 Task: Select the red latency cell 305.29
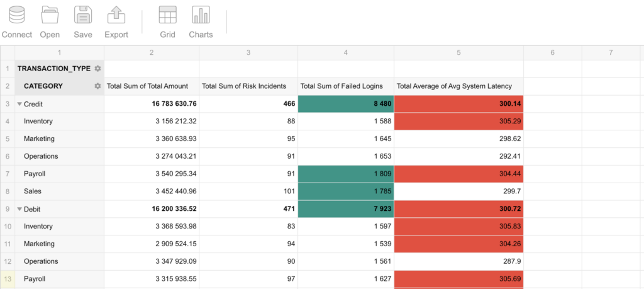point(458,122)
